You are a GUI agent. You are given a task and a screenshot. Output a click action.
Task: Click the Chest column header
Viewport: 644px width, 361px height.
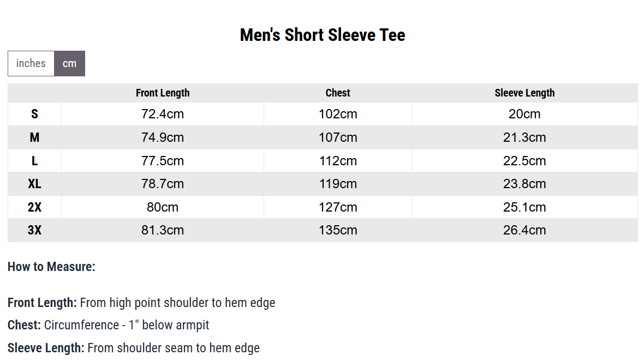pyautogui.click(x=338, y=93)
